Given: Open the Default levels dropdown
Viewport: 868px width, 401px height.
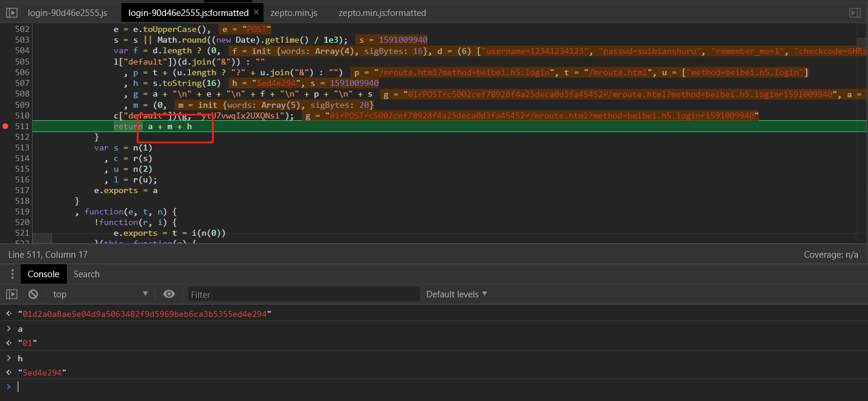Looking at the screenshot, I should click(x=456, y=294).
